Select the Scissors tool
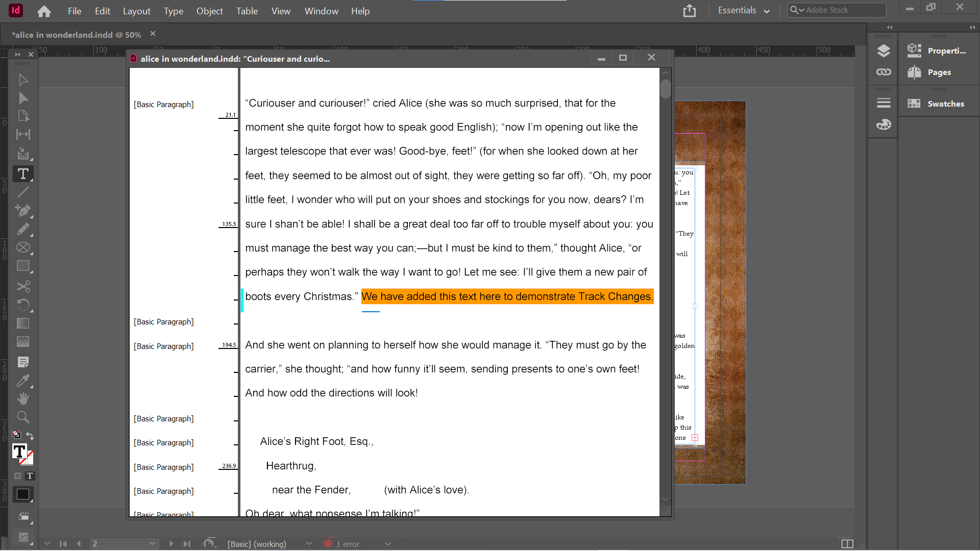 pos(23,286)
